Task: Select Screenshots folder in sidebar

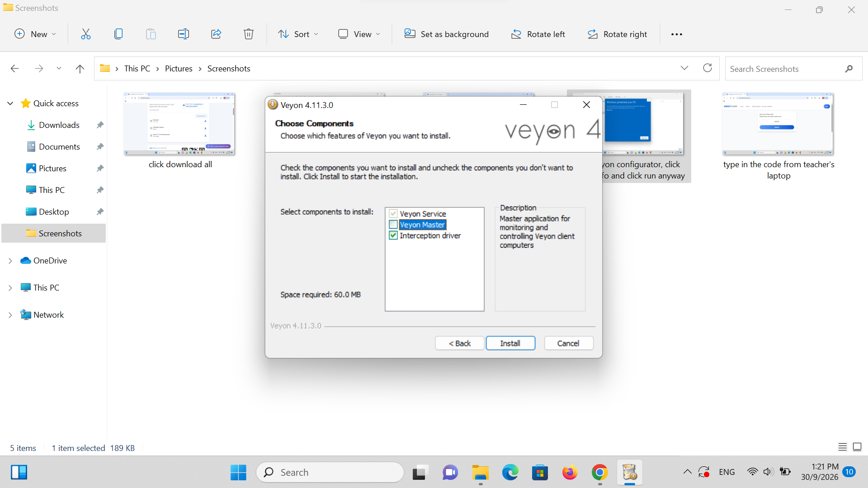Action: (54, 234)
